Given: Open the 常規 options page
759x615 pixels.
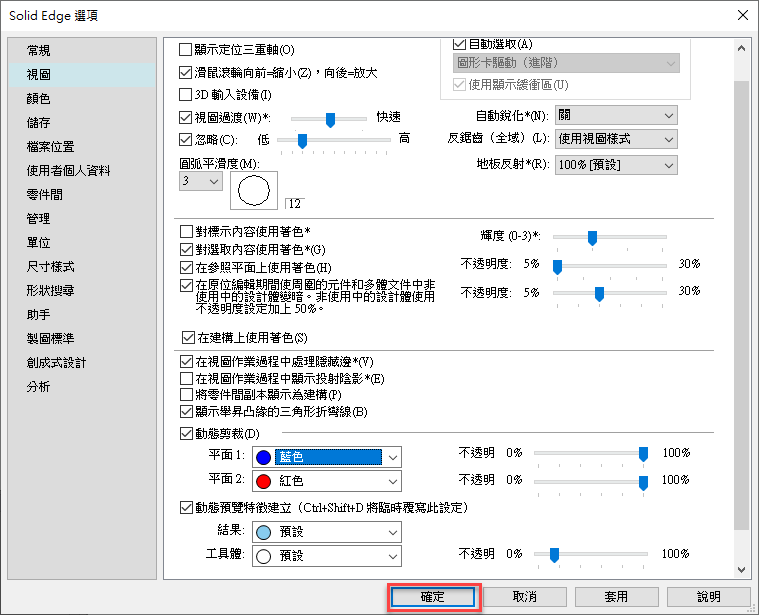Looking at the screenshot, I should [39, 50].
